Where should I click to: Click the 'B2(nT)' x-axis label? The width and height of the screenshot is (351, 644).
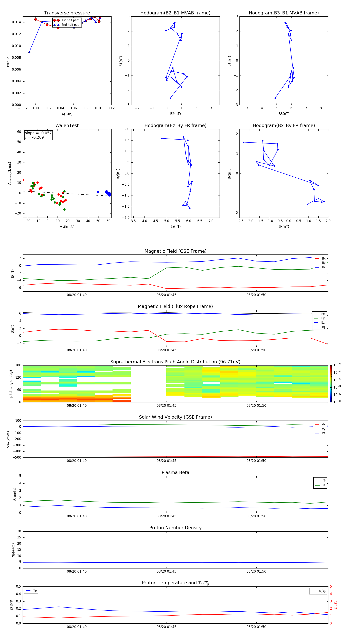(175, 114)
